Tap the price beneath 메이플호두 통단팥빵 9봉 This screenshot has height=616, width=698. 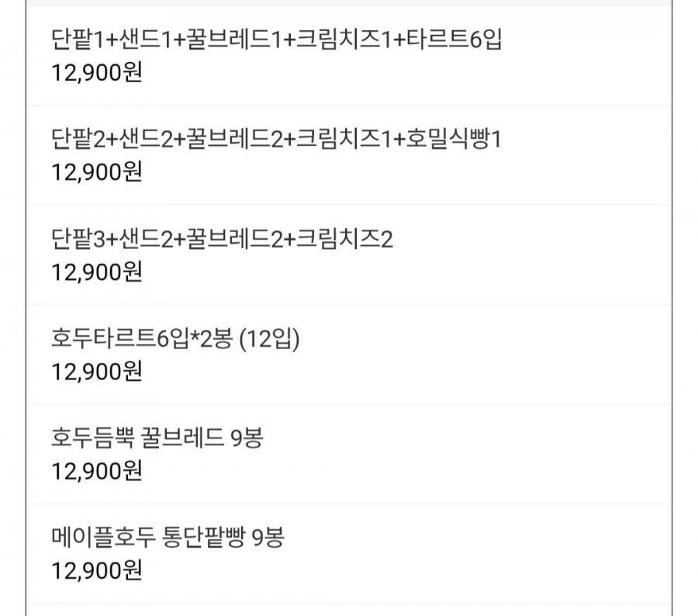click(x=96, y=571)
